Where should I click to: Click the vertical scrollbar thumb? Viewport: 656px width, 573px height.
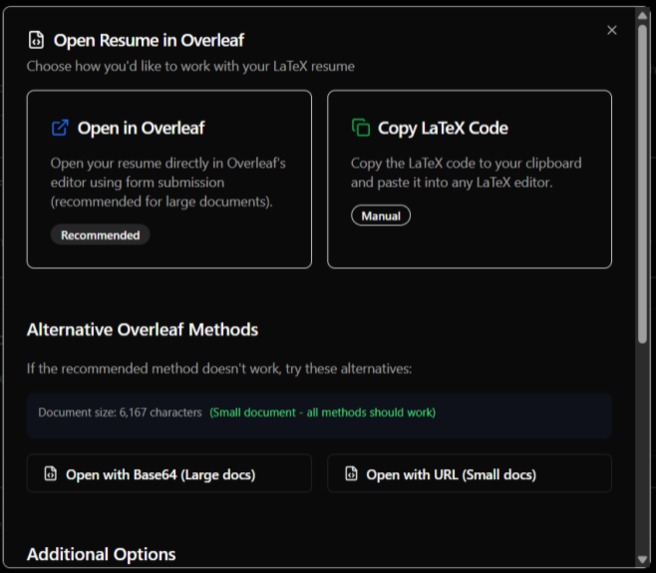[643, 184]
